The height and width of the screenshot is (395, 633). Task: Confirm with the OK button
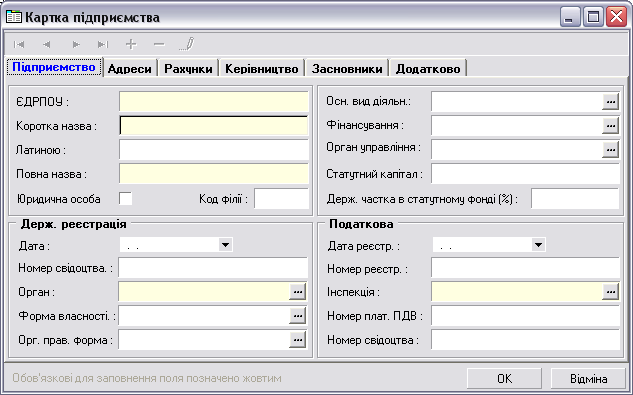coord(504,379)
